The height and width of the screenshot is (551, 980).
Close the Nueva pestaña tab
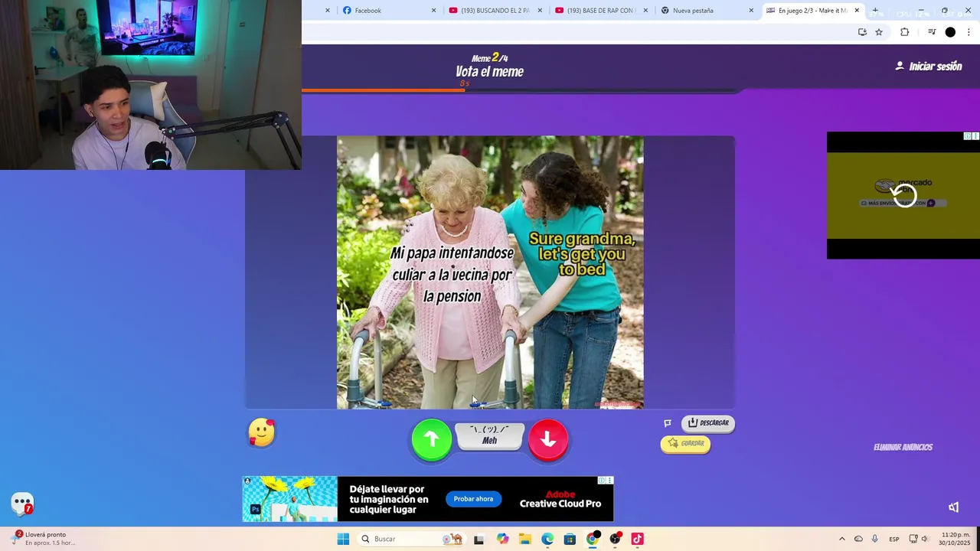pos(751,11)
